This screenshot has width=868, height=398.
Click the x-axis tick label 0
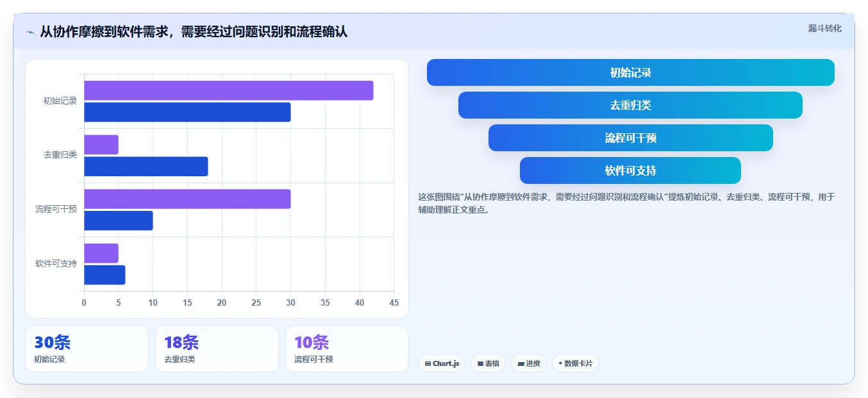(84, 303)
